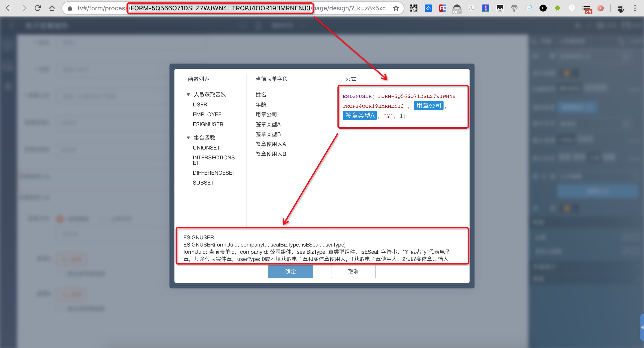
Task: Click the green Android extension icon
Action: tap(557, 8)
